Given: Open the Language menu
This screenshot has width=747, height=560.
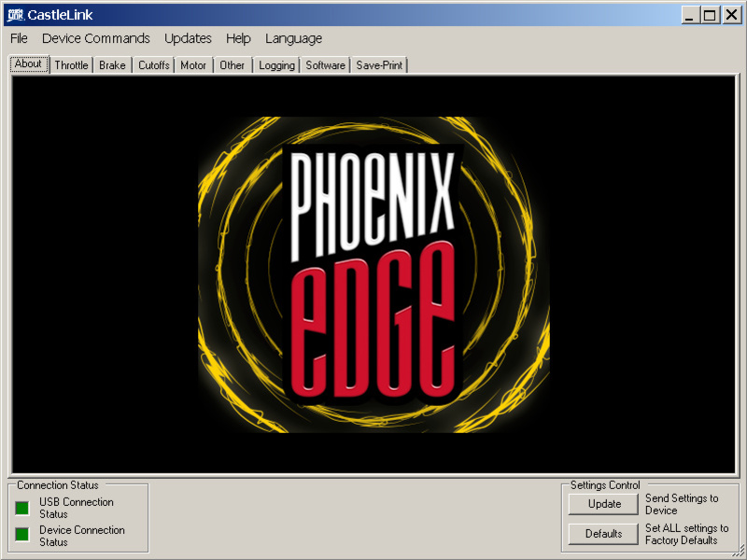Looking at the screenshot, I should point(293,38).
